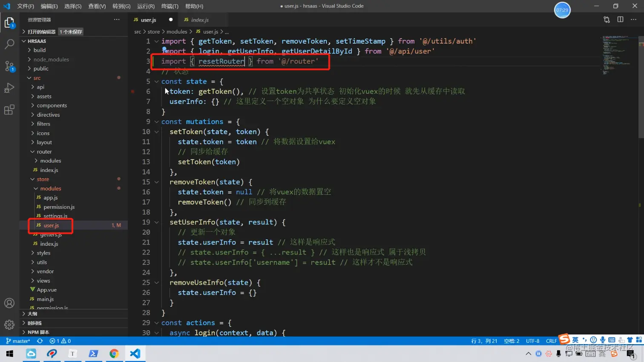
Task: Open the Source Control view
Action: tap(9, 66)
